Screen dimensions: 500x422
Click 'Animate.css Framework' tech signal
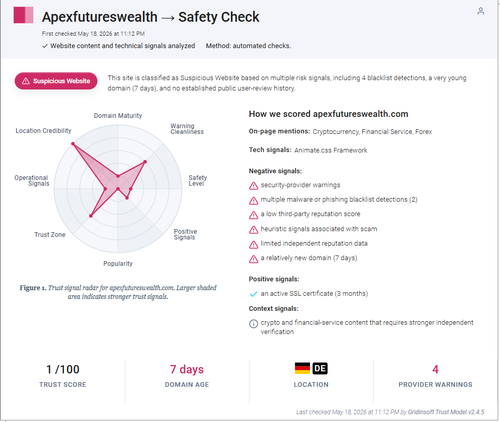point(331,150)
